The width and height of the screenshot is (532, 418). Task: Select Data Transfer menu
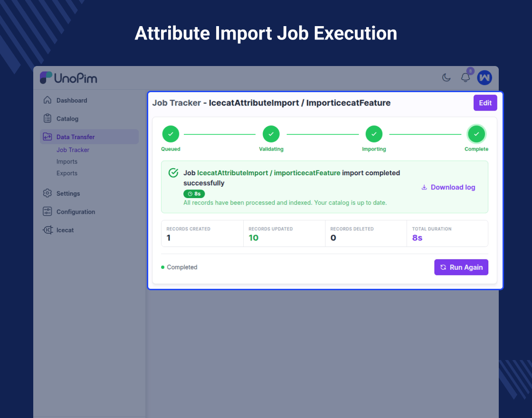89,137
